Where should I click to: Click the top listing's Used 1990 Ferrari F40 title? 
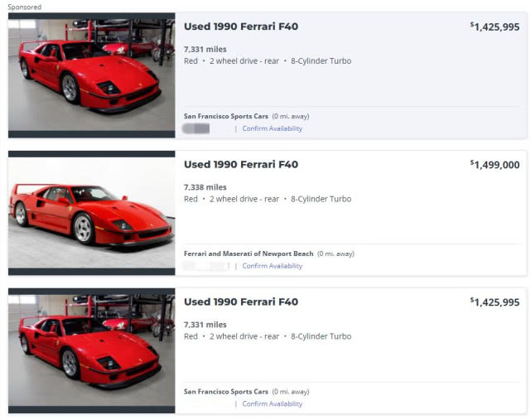pos(241,27)
